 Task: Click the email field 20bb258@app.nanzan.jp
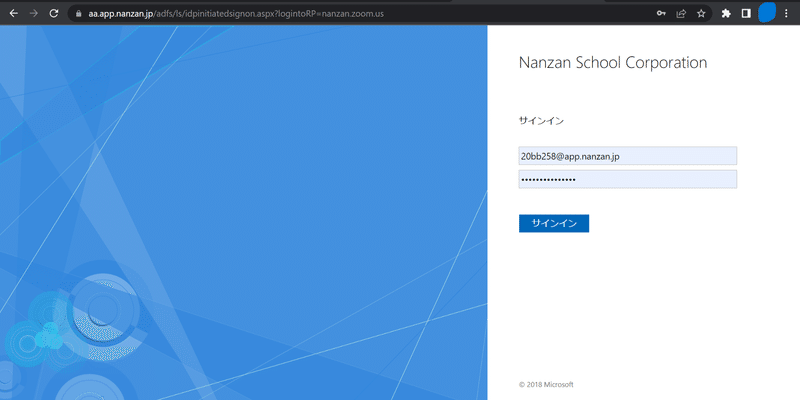[x=628, y=156]
